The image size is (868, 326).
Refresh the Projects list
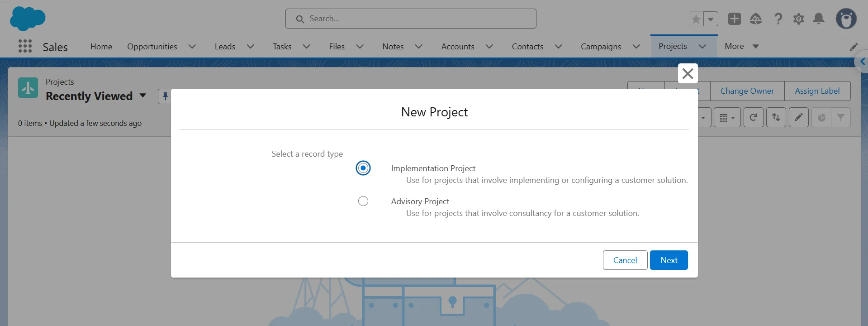tap(754, 117)
